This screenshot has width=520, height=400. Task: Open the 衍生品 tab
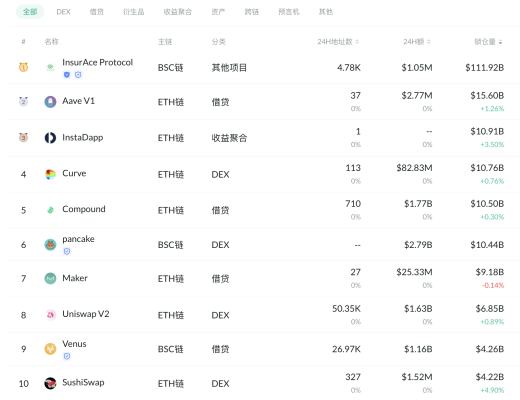click(x=134, y=12)
